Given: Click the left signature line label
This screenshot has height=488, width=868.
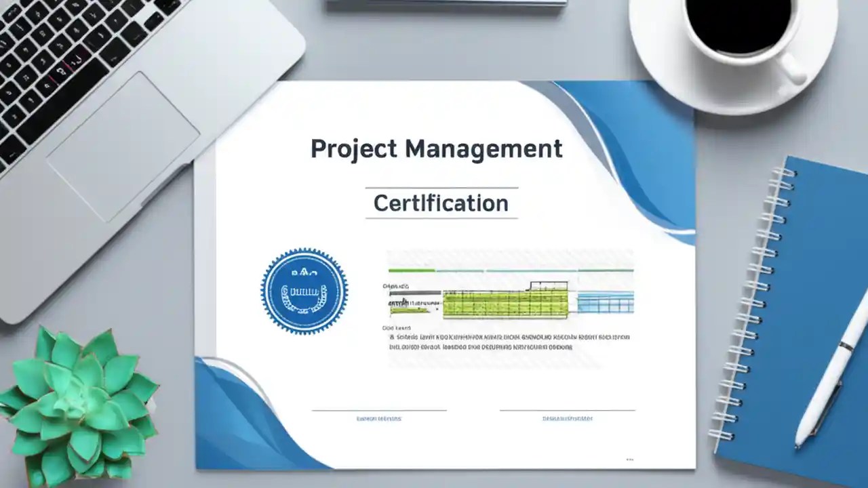Looking at the screenshot, I should coord(378,418).
